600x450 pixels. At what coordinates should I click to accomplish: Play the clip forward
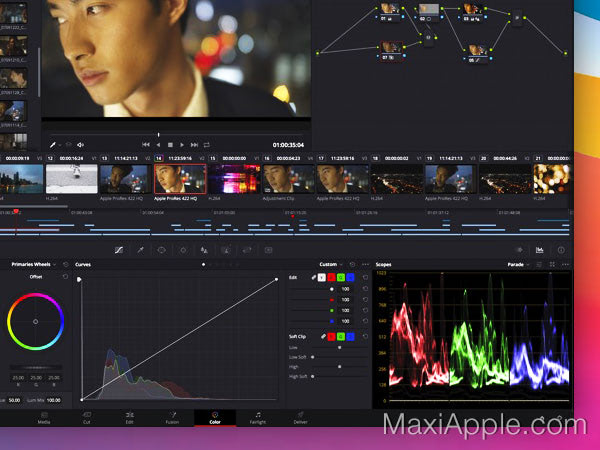pos(182,145)
